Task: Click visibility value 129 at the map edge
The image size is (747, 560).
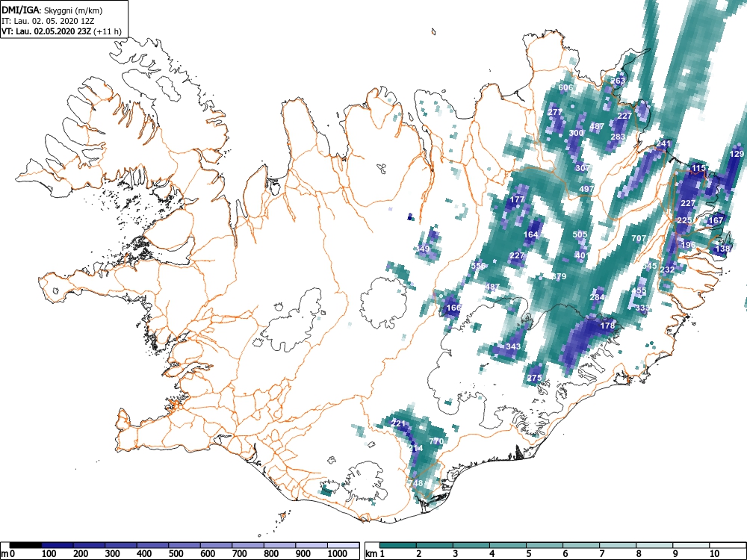Action: tap(737, 154)
